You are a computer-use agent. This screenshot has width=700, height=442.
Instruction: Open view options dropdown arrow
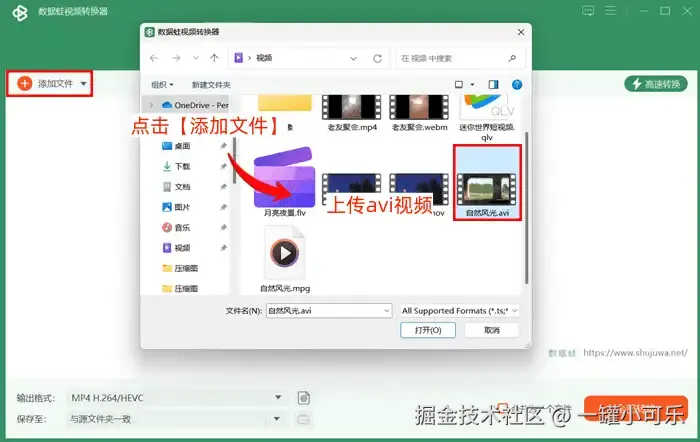472,84
